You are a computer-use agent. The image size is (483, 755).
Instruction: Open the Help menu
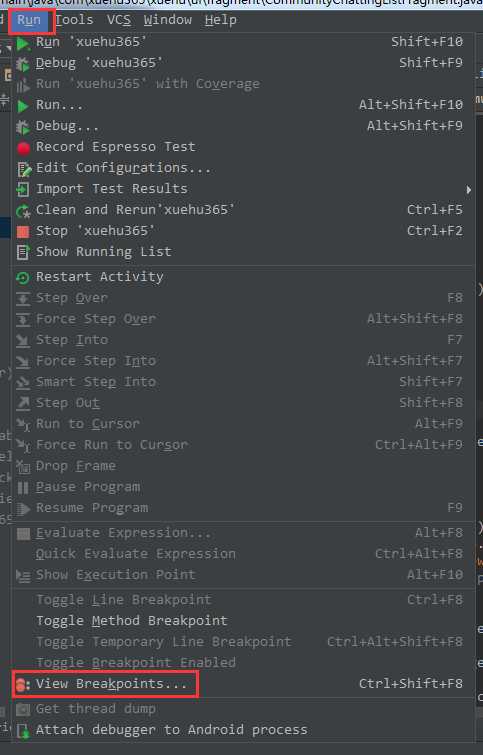point(221,20)
